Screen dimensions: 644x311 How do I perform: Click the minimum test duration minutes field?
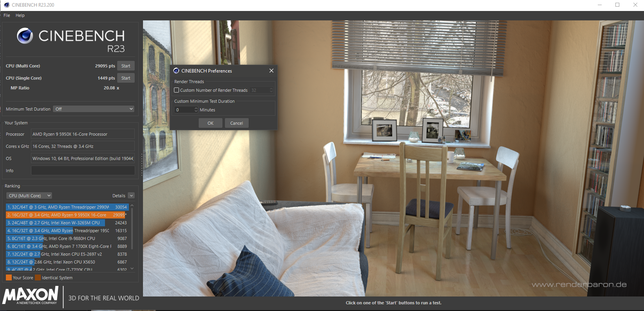(x=184, y=110)
